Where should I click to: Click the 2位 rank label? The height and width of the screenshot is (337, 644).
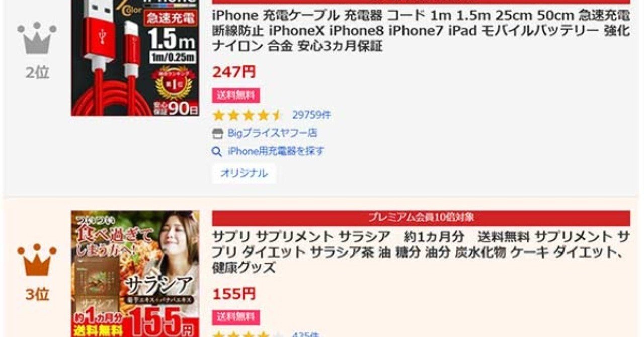pos(37,73)
